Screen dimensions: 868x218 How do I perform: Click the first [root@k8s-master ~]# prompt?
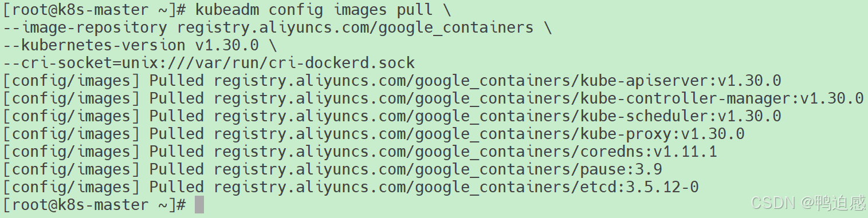[x=95, y=9]
